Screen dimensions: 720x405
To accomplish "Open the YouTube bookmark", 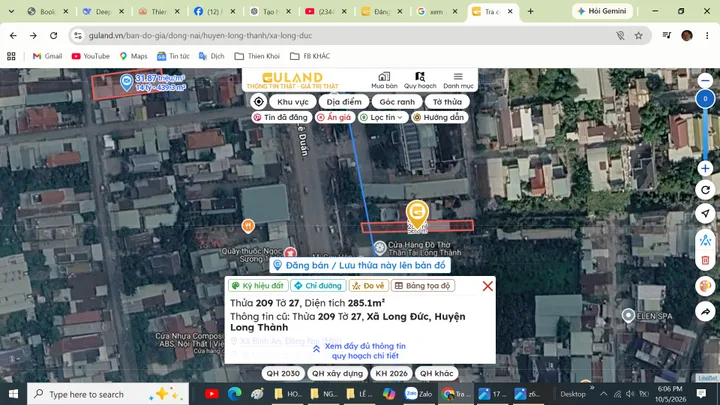I will 91,56.
